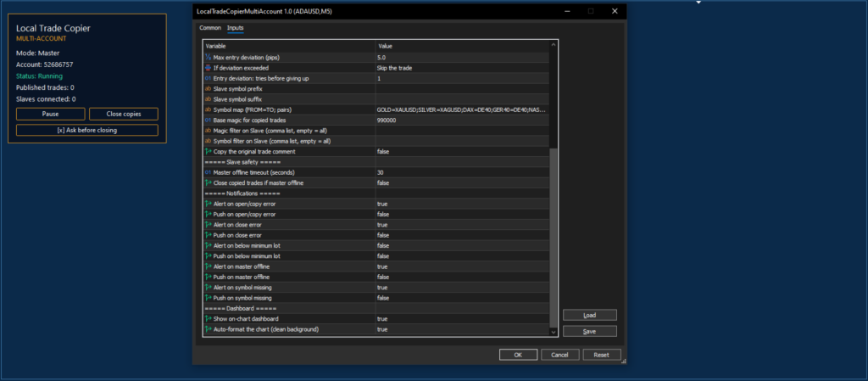Click the OK button
The image size is (868, 381).
tap(518, 355)
